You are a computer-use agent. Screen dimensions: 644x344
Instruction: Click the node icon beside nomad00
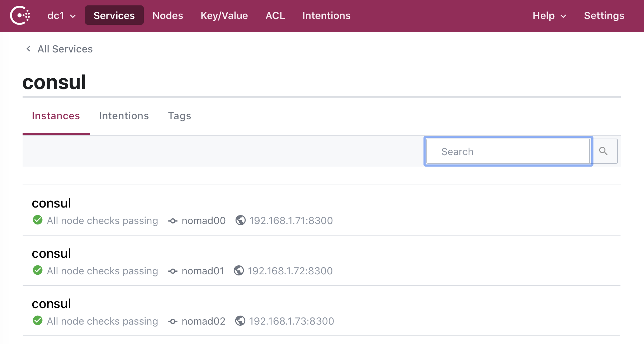coord(172,220)
